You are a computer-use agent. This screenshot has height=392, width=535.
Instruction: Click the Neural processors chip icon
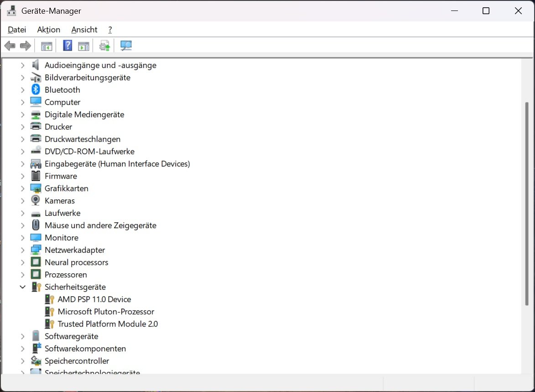(x=36, y=262)
